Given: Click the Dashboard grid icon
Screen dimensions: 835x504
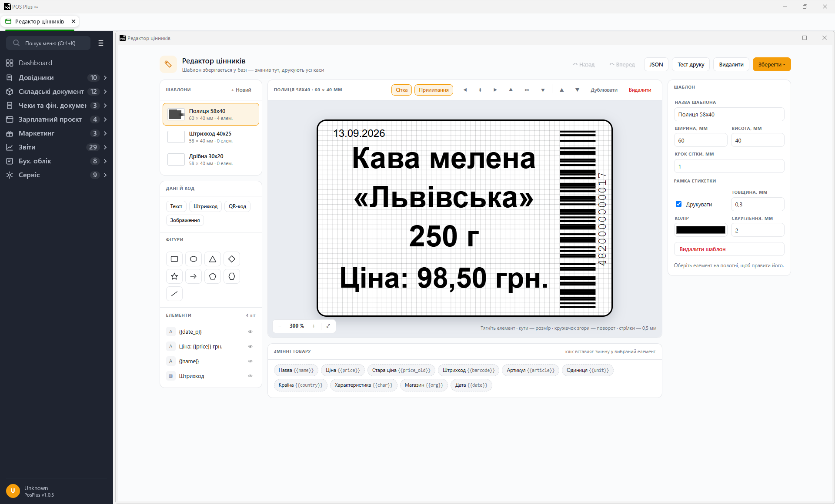Looking at the screenshot, I should tap(10, 63).
